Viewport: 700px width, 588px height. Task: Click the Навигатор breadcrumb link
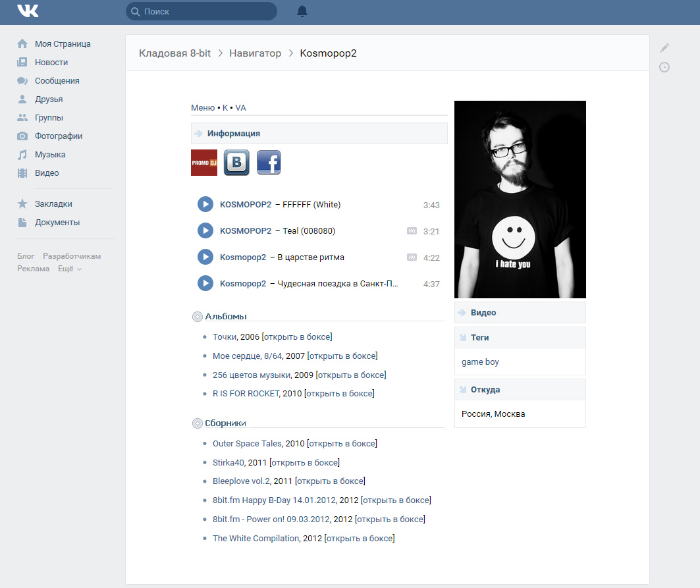[255, 53]
